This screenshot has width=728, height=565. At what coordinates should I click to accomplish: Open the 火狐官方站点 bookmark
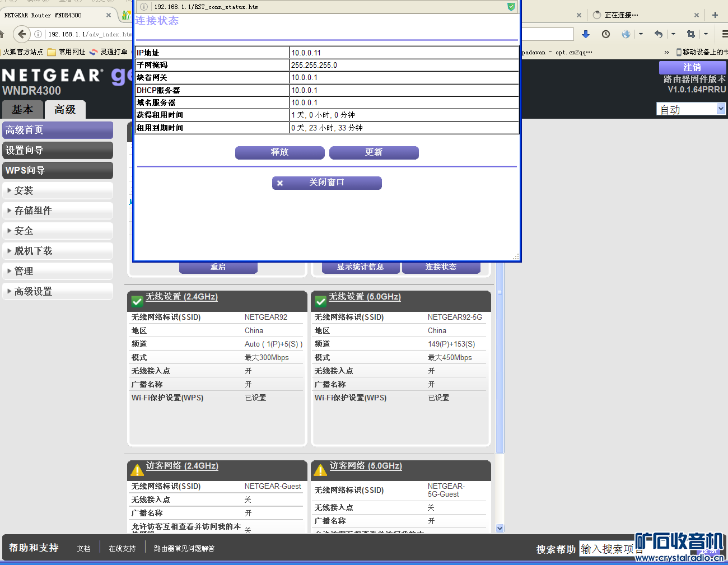pos(22,52)
